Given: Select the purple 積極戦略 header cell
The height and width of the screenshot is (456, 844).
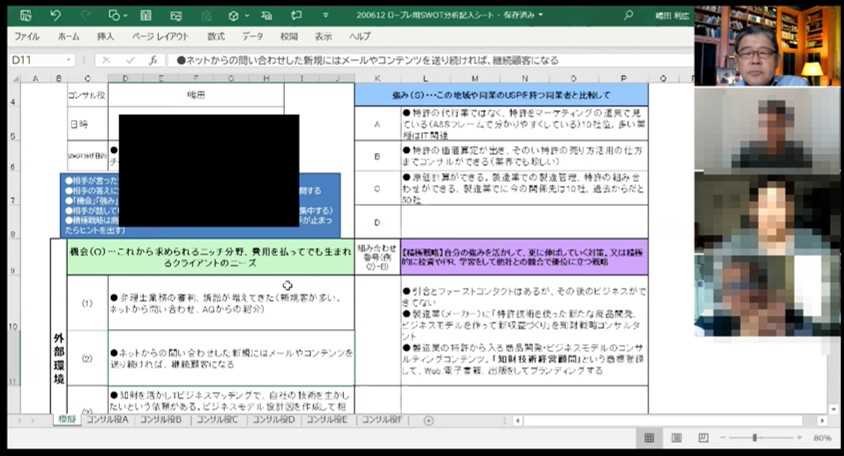Looking at the screenshot, I should (524, 257).
